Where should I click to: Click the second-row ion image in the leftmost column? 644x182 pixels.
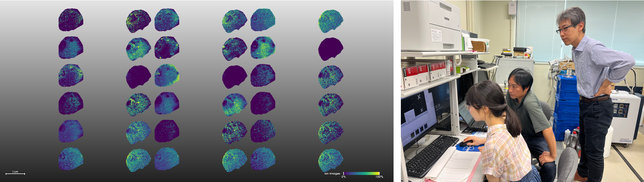pyautogui.click(x=71, y=47)
